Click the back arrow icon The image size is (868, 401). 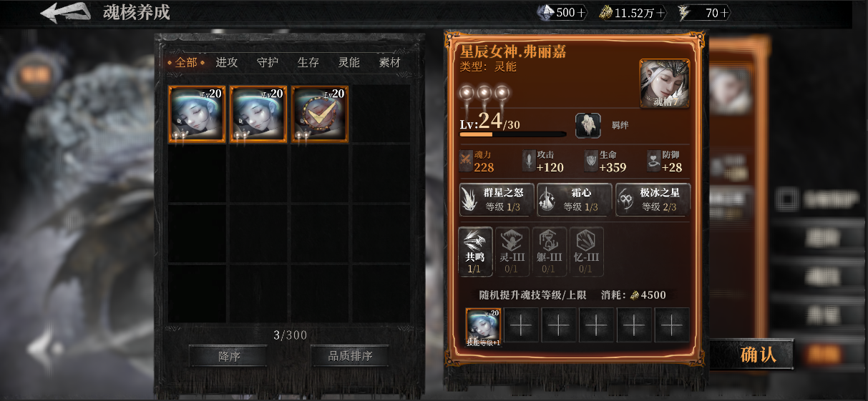(x=65, y=13)
